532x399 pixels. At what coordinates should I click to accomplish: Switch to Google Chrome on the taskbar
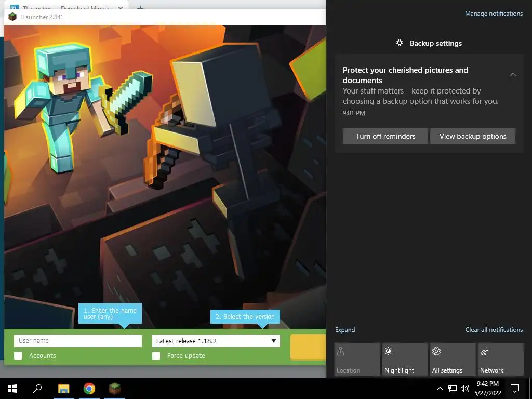(89, 389)
